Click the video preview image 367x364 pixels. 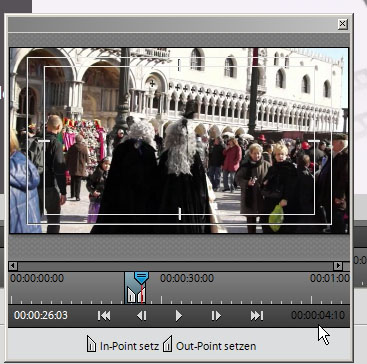tap(179, 140)
